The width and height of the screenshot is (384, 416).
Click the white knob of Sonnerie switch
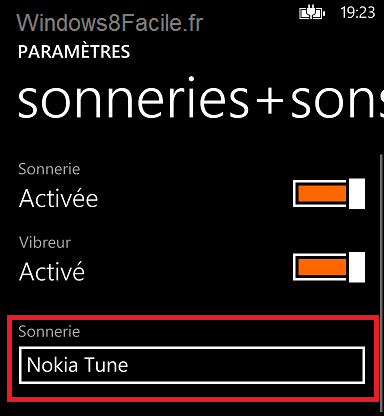(x=357, y=194)
